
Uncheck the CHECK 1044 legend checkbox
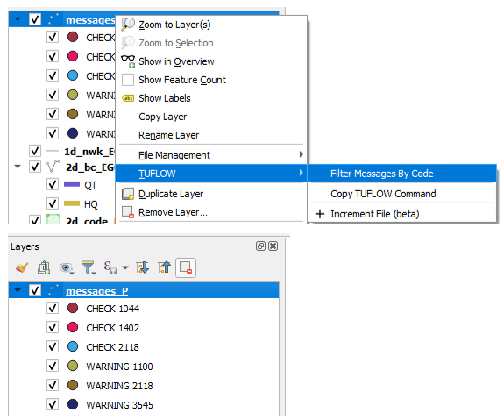click(53, 308)
